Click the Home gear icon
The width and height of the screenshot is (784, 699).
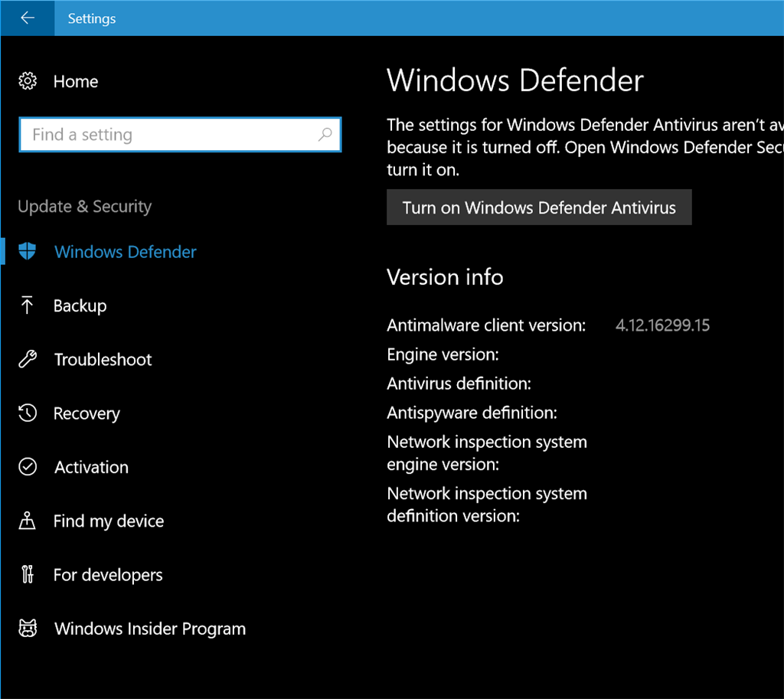tap(28, 81)
